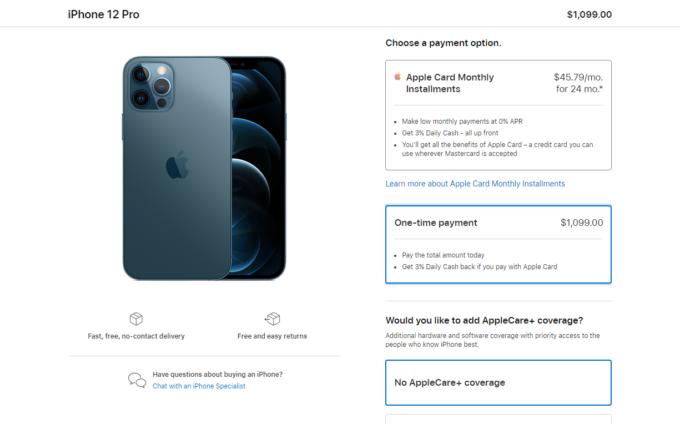Click the iPhone 12 Pro product image
680x424 pixels.
tap(204, 168)
